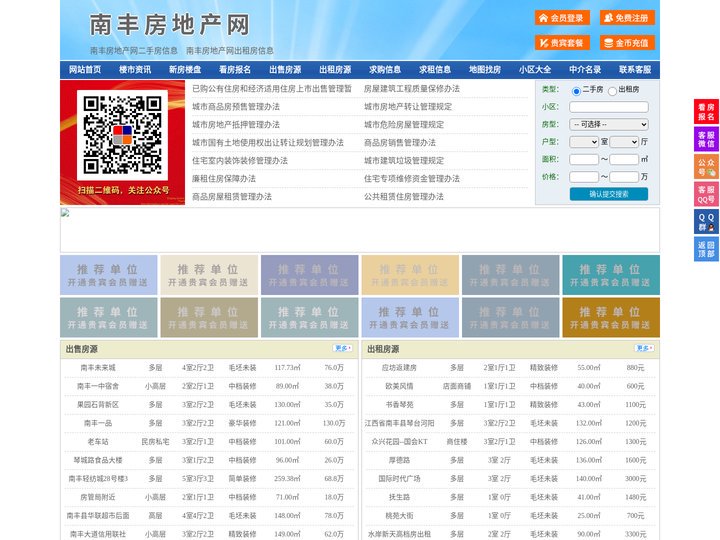Open 中介名录 navigation item

click(x=585, y=70)
